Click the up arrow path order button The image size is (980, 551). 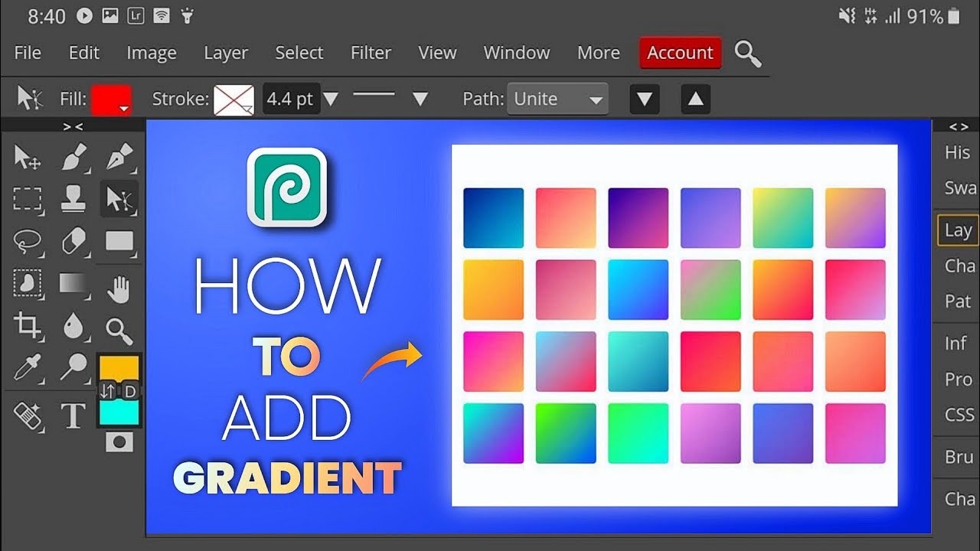[x=695, y=99]
